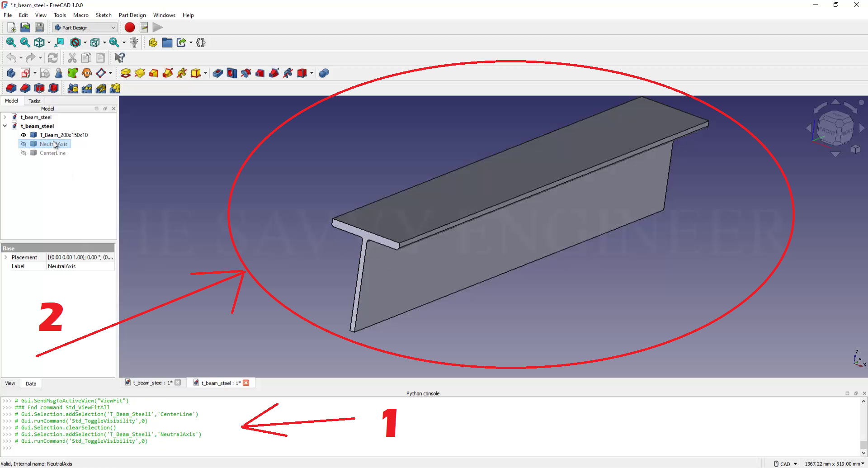The image size is (868, 468).
Task: Start macro recording with the red button
Action: pyautogui.click(x=130, y=28)
